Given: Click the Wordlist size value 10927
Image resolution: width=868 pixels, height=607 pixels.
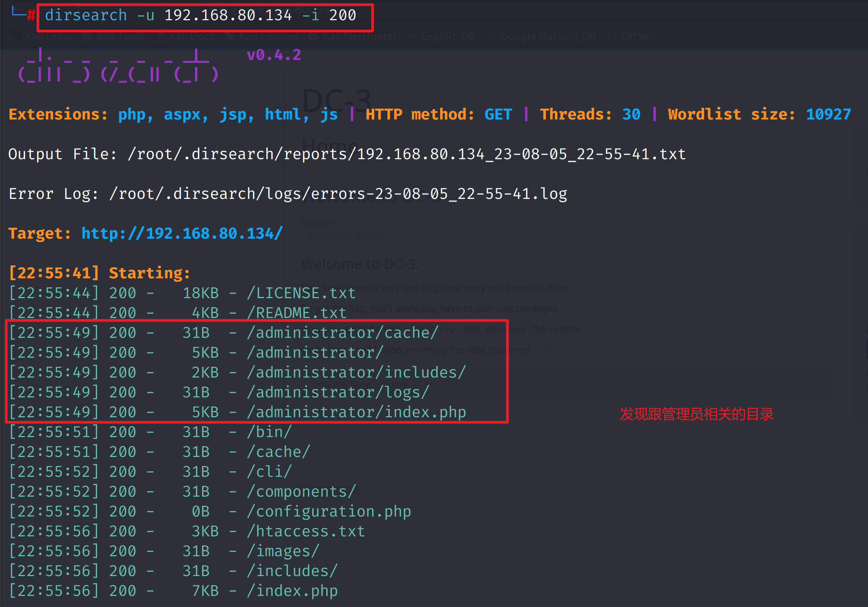Looking at the screenshot, I should (x=828, y=115).
